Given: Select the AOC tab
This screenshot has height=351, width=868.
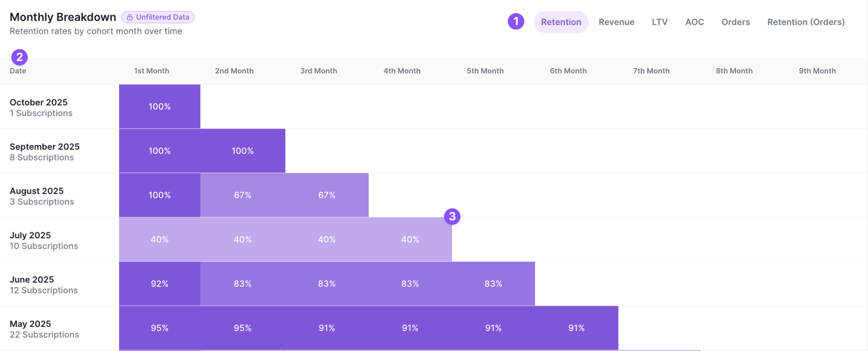Looking at the screenshot, I should click(694, 22).
